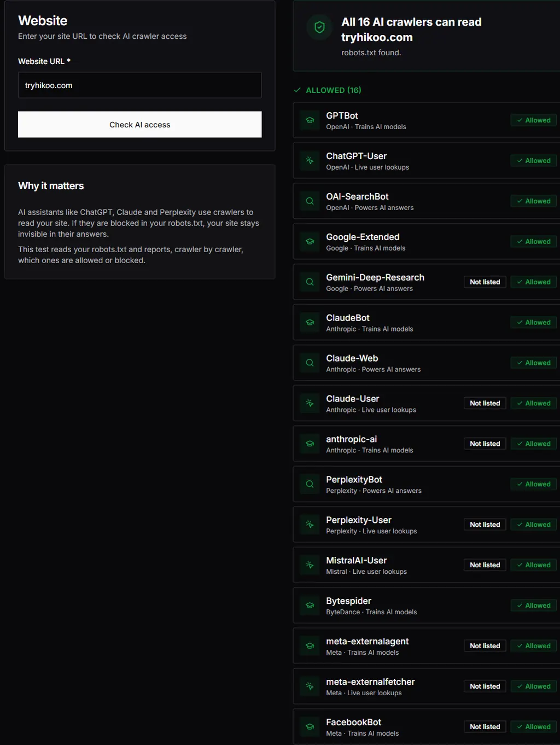Click the shield icon beside the results heading
The image size is (560, 745).
click(x=320, y=27)
